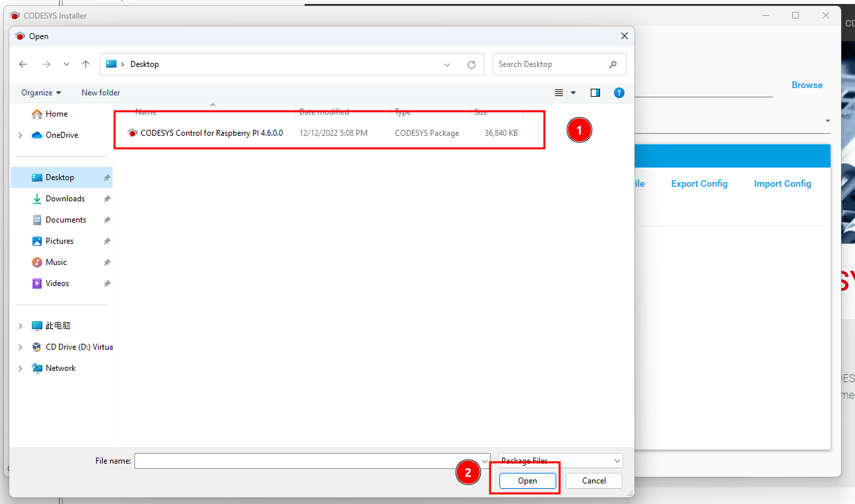This screenshot has height=504, width=855.
Task: Select Home in navigation pane
Action: (56, 114)
